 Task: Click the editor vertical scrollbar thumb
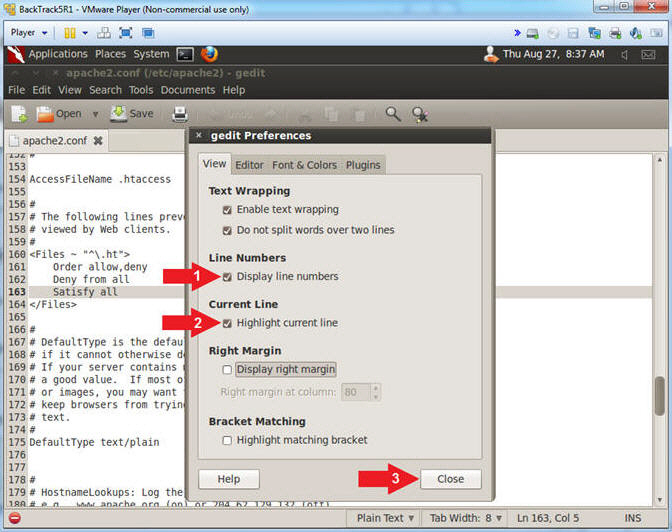tap(660, 396)
